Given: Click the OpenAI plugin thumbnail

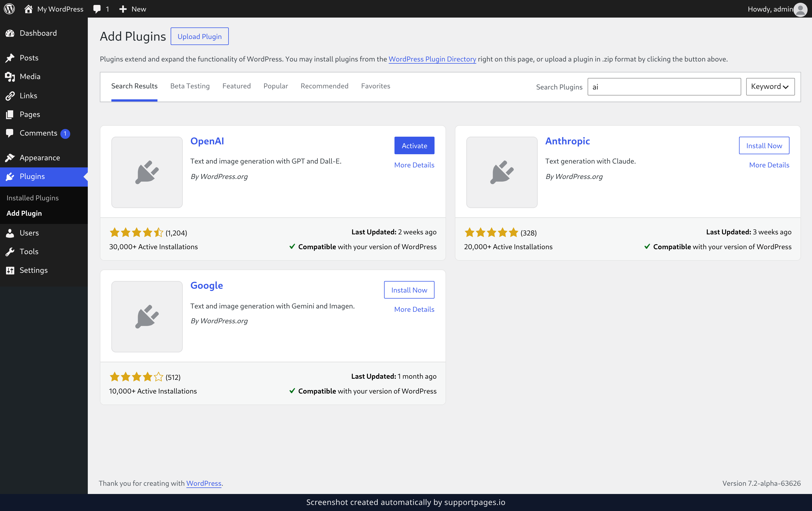Looking at the screenshot, I should point(147,172).
